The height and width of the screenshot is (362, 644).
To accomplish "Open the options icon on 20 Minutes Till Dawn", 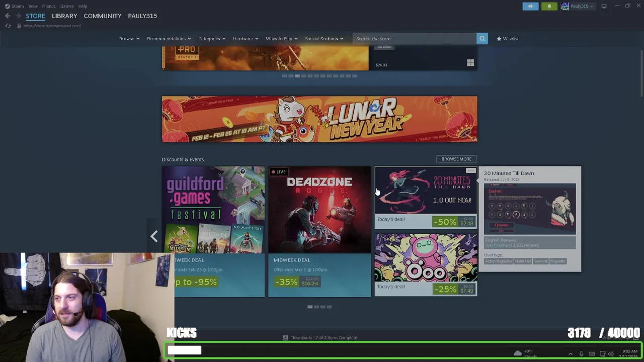I will click(470, 171).
